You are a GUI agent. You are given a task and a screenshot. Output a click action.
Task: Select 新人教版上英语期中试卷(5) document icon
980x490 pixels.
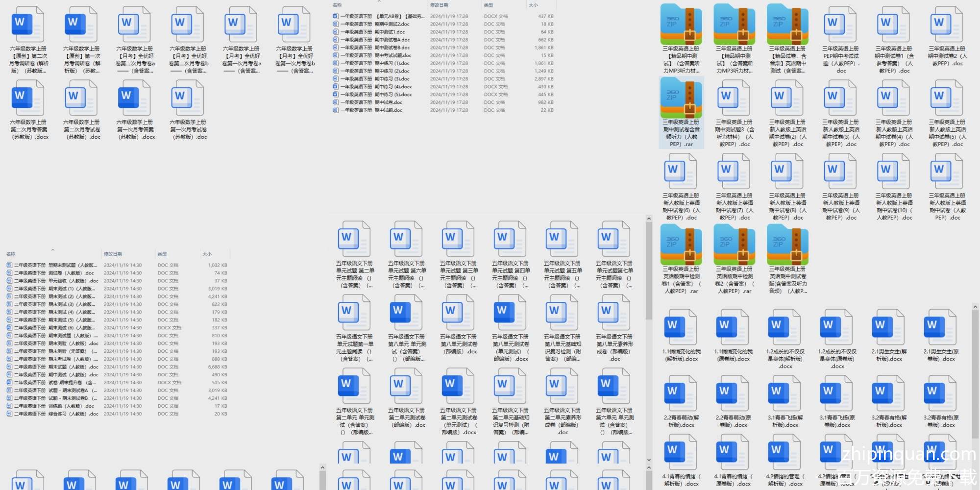tap(947, 98)
